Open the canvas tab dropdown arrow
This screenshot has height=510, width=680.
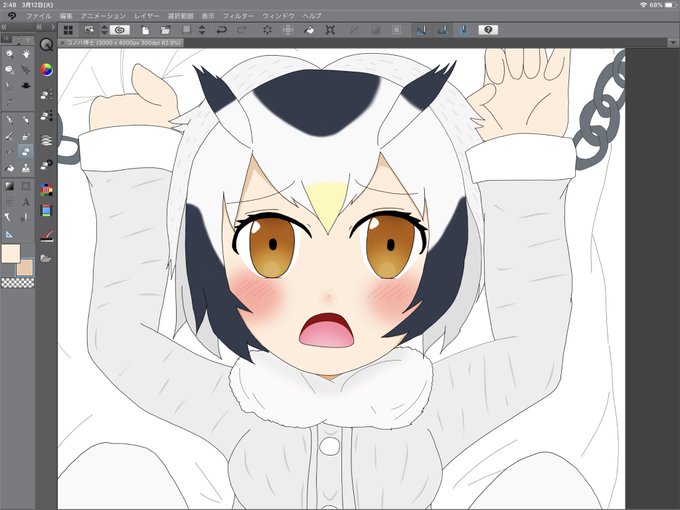tap(673, 42)
